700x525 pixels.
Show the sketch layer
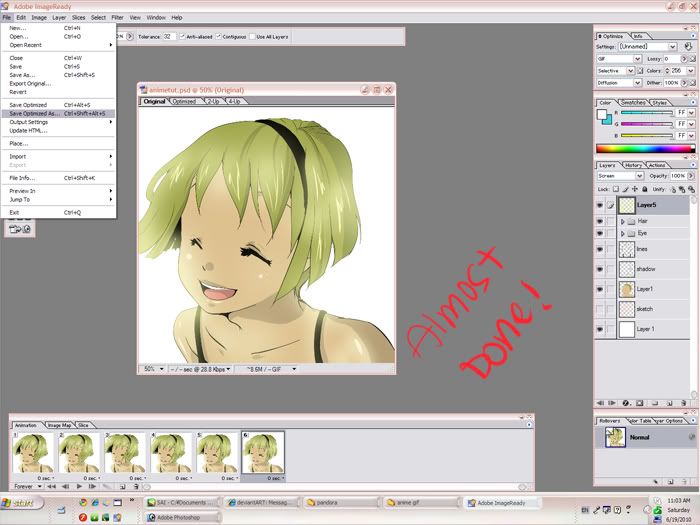600,309
